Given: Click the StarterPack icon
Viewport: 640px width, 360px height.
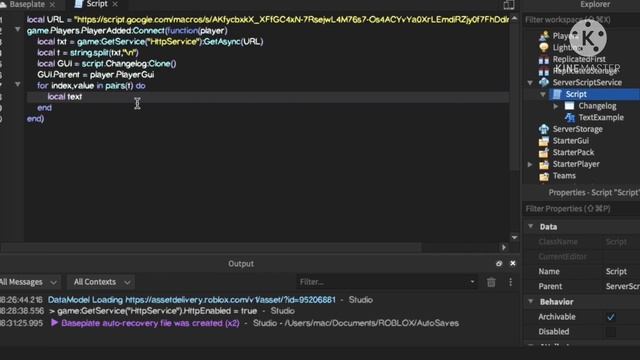Looking at the screenshot, I should pyautogui.click(x=544, y=153).
